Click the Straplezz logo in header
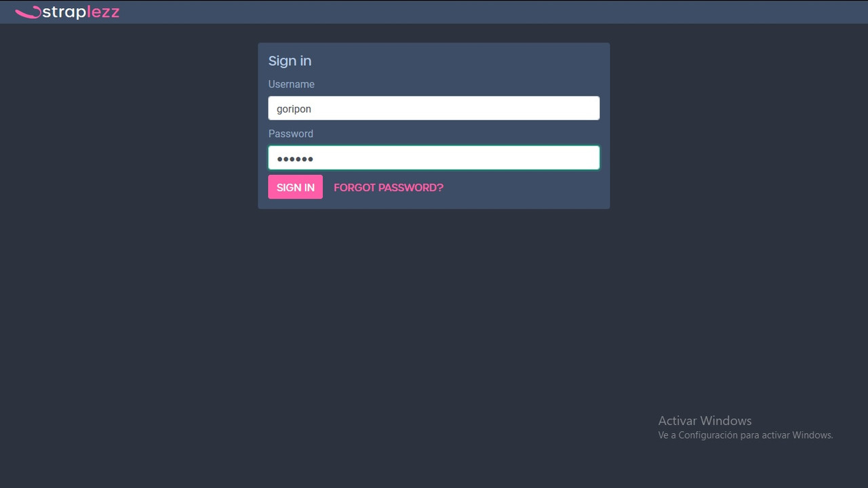Screen dimensions: 868x488 pyautogui.click(x=67, y=12)
